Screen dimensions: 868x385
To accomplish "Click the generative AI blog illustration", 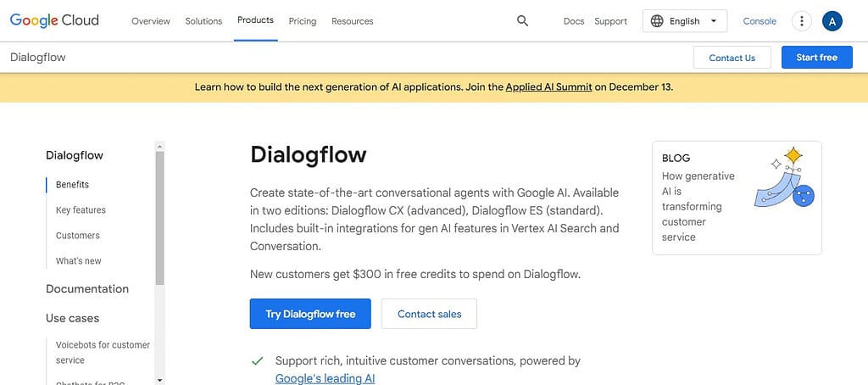I will tap(784, 177).
